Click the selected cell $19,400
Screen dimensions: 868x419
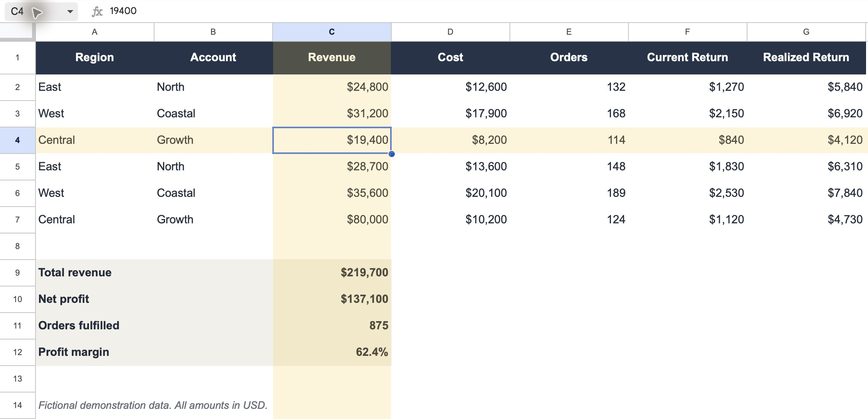(x=332, y=140)
